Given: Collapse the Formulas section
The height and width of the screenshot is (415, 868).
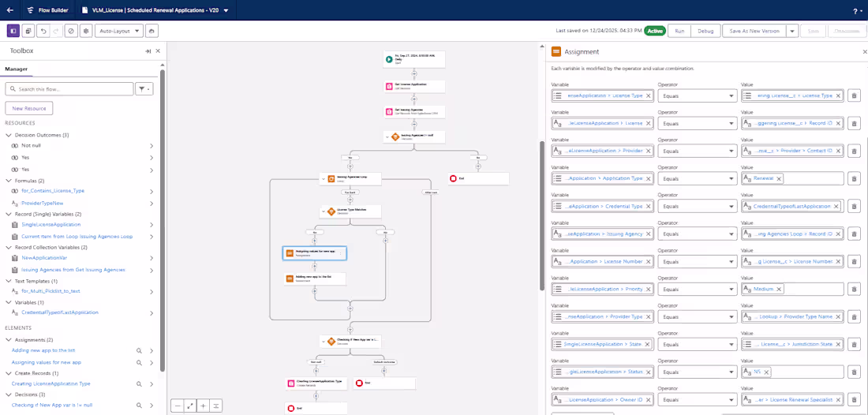Looking at the screenshot, I should [9, 181].
